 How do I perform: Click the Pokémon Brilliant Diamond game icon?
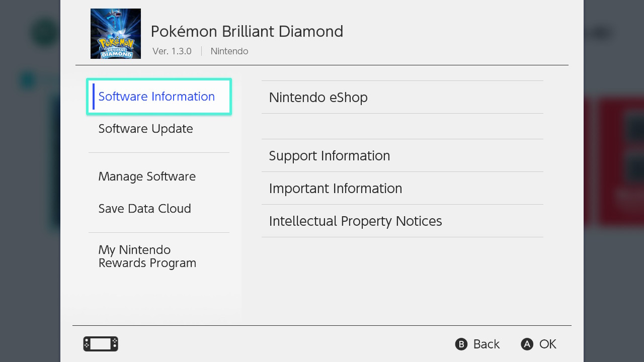(116, 34)
